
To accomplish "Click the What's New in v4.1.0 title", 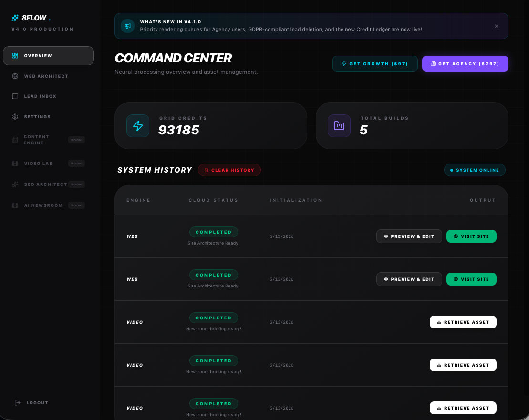I will pos(171,22).
